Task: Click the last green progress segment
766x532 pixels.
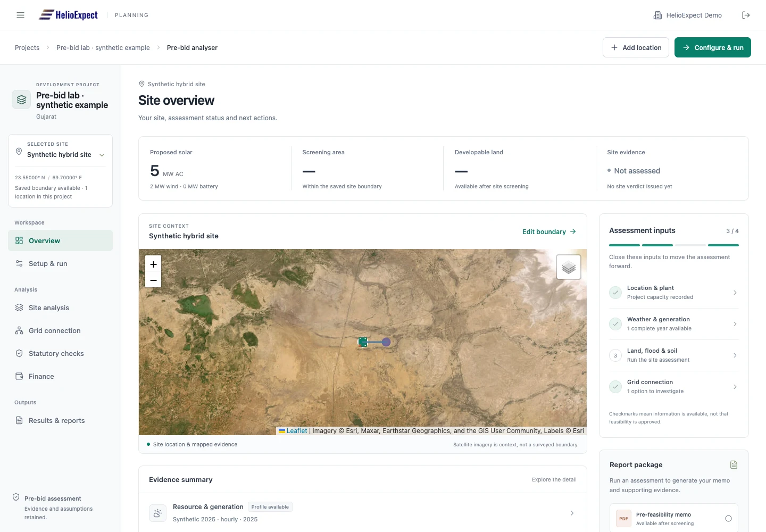Action: [x=723, y=245]
